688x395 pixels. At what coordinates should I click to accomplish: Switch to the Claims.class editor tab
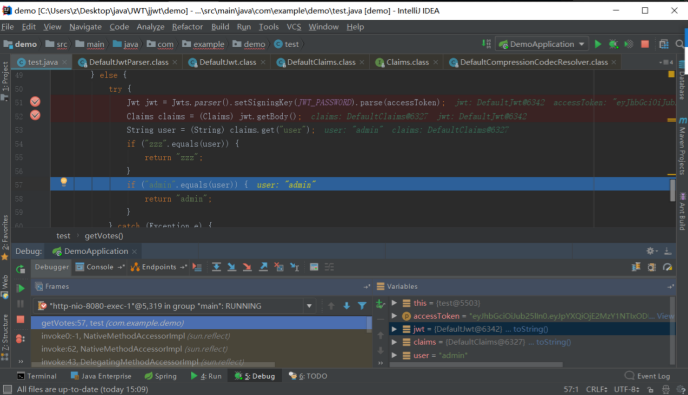(x=407, y=62)
